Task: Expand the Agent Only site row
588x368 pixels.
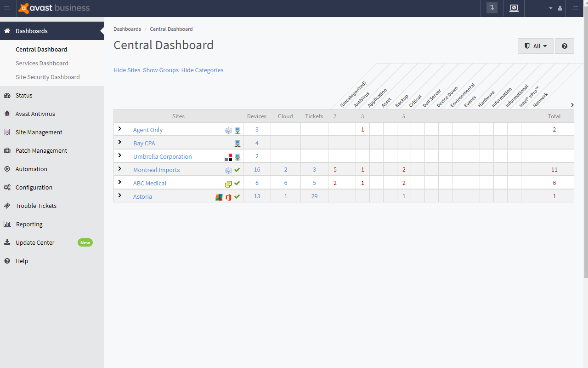Action: click(120, 130)
